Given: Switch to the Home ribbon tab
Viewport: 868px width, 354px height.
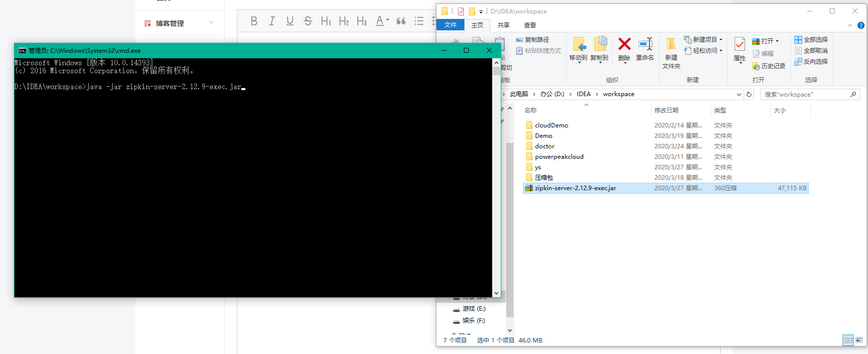Looking at the screenshot, I should click(x=477, y=25).
